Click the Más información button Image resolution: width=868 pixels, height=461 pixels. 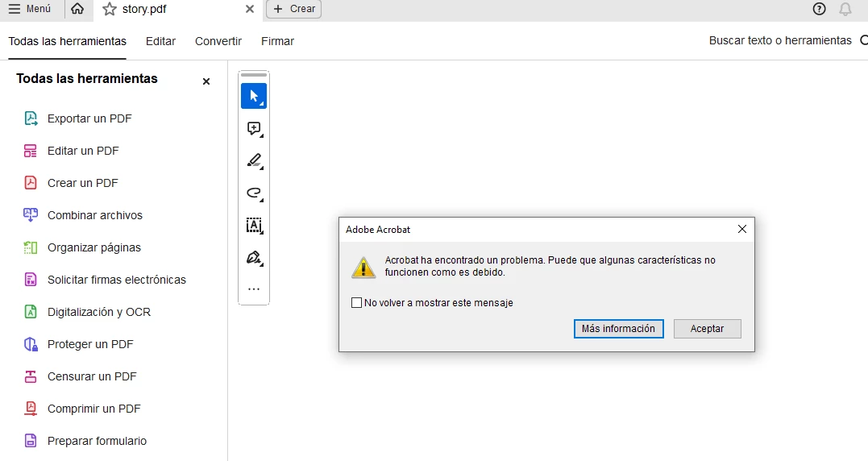618,329
